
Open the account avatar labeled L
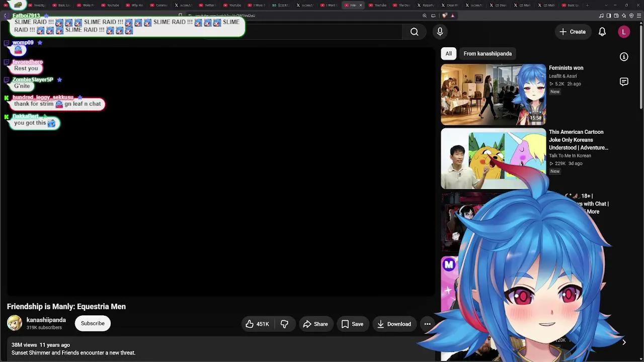pos(624,32)
